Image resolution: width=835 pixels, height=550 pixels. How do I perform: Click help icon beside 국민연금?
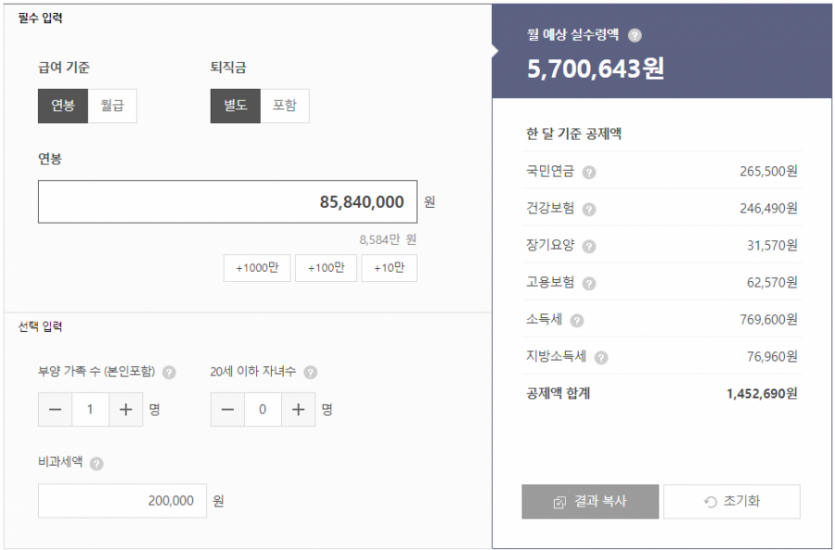click(x=589, y=172)
